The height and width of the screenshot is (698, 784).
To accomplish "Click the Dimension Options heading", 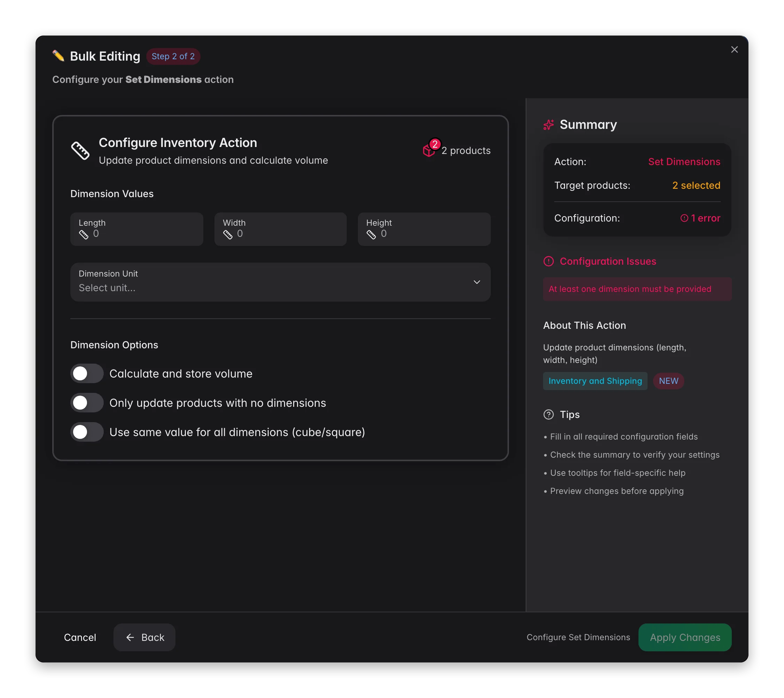I will click(x=114, y=345).
